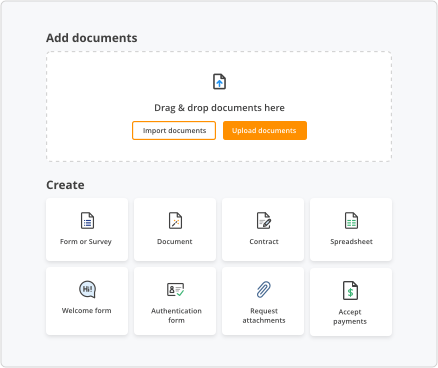Image resolution: width=438 pixels, height=368 pixels.
Task: Pick the Contract pen icon
Action: (x=264, y=220)
